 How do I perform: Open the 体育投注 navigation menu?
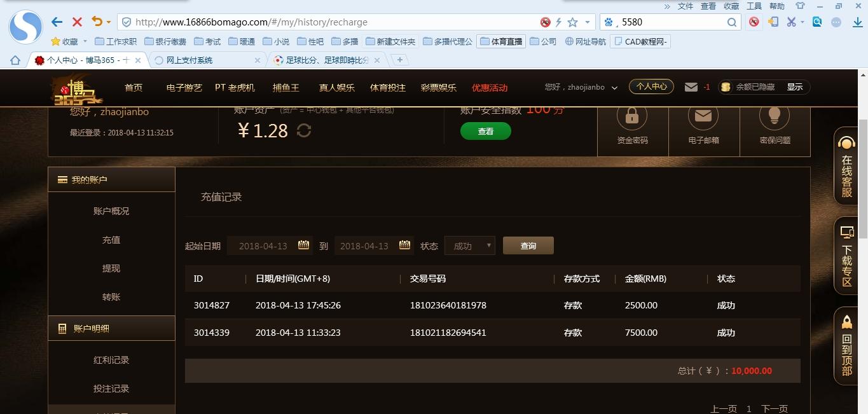388,88
